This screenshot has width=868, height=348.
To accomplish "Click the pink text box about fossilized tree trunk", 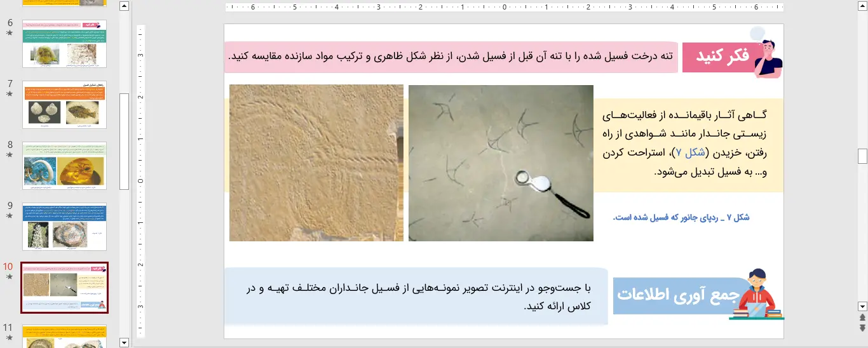I will pos(451,57).
